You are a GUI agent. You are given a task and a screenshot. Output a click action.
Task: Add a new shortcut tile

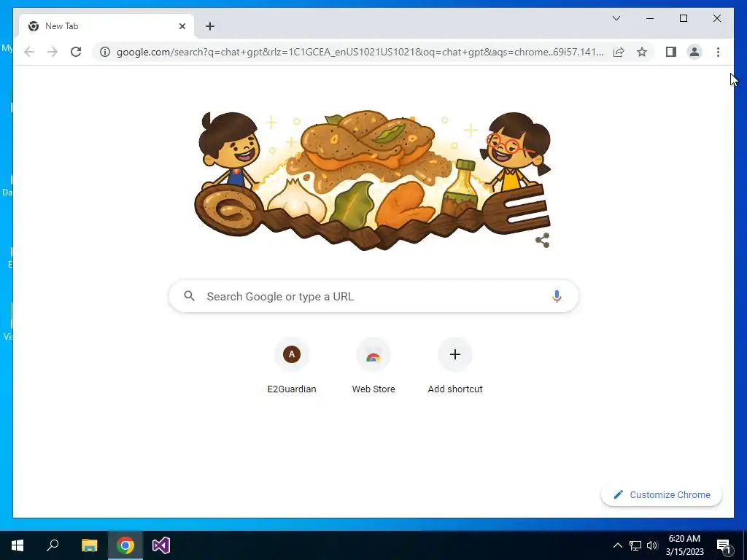click(x=455, y=366)
